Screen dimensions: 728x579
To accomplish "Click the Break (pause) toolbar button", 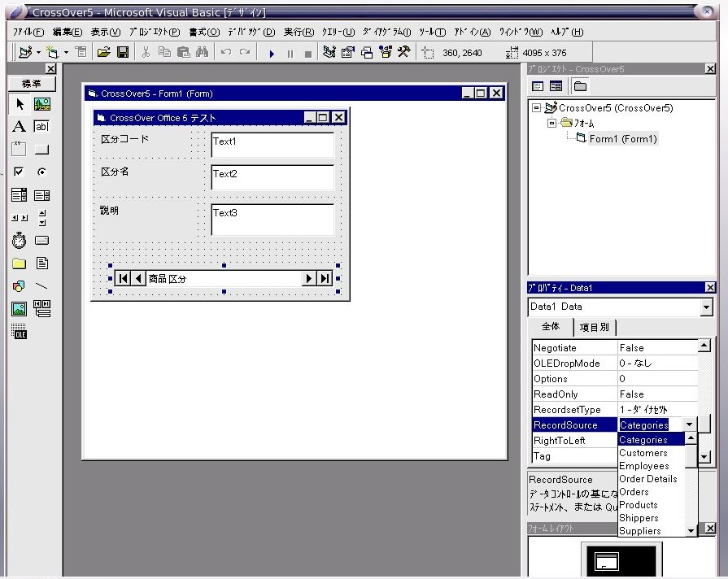I will [290, 54].
